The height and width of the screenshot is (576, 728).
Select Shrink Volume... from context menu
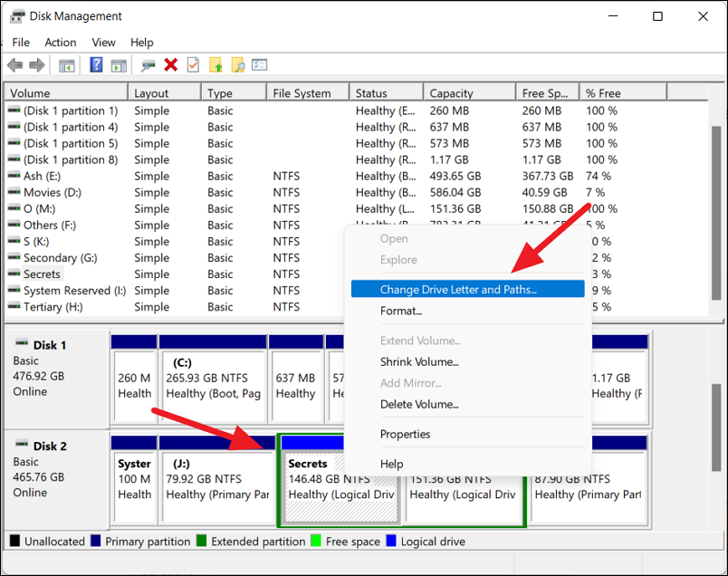(x=467, y=362)
